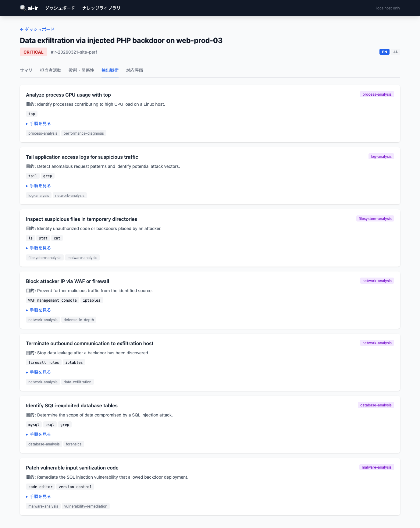Go to the 対応評価 tab
The width and height of the screenshot is (420, 528).
click(x=134, y=70)
